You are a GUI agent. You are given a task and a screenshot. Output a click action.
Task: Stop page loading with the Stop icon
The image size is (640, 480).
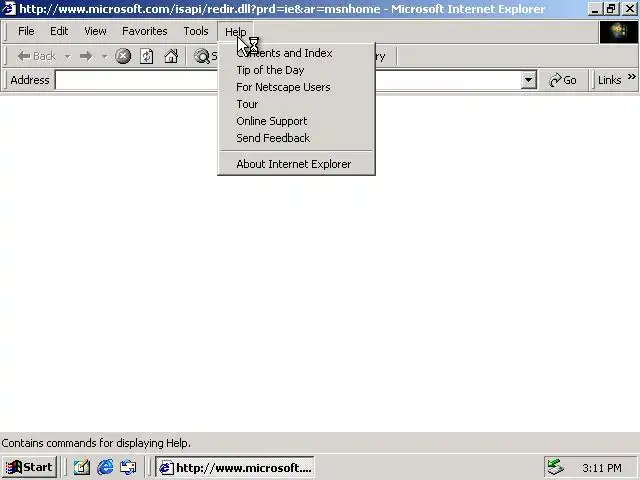123,56
